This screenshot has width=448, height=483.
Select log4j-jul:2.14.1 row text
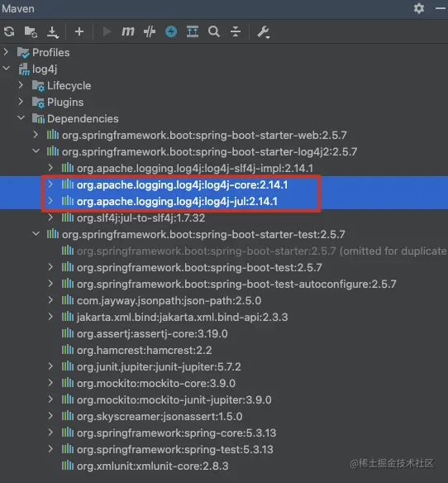pyautogui.click(x=177, y=202)
